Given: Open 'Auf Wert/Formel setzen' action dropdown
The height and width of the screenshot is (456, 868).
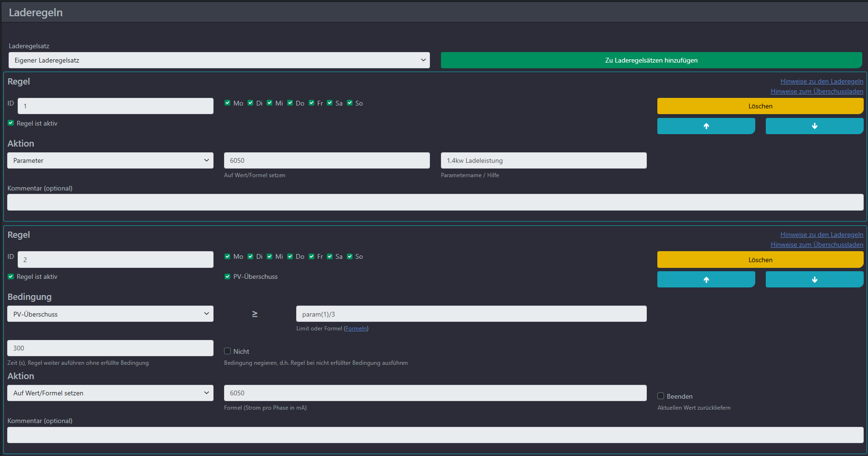Looking at the screenshot, I should (110, 393).
